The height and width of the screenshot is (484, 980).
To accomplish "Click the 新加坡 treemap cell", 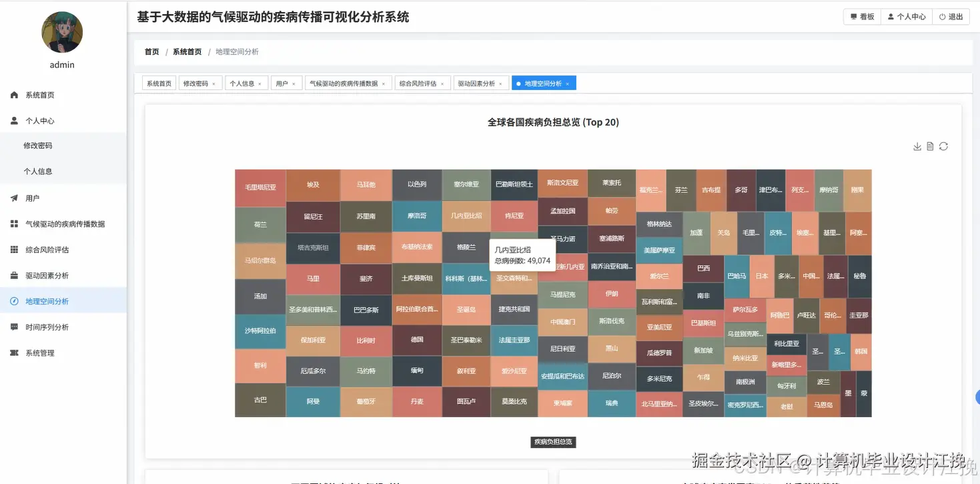I will pyautogui.click(x=703, y=350).
